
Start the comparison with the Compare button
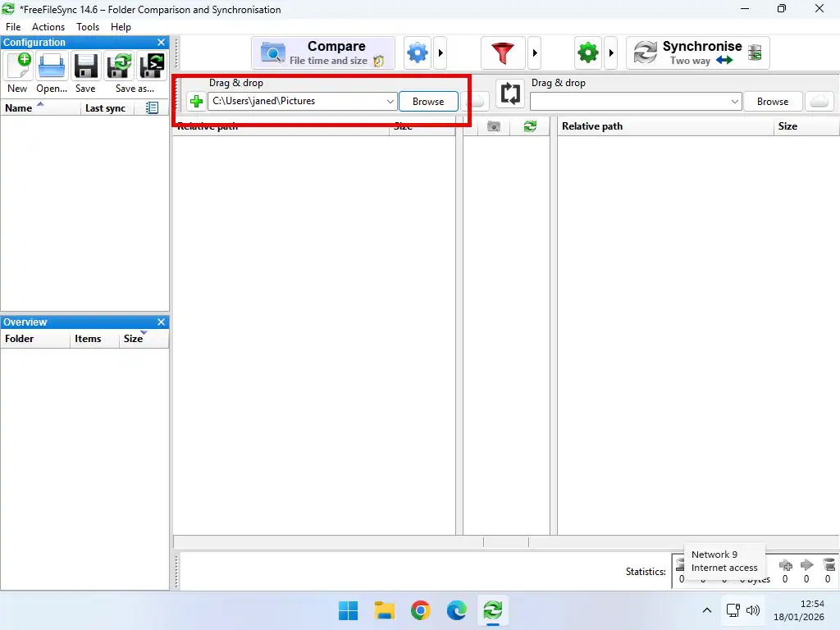(322, 52)
